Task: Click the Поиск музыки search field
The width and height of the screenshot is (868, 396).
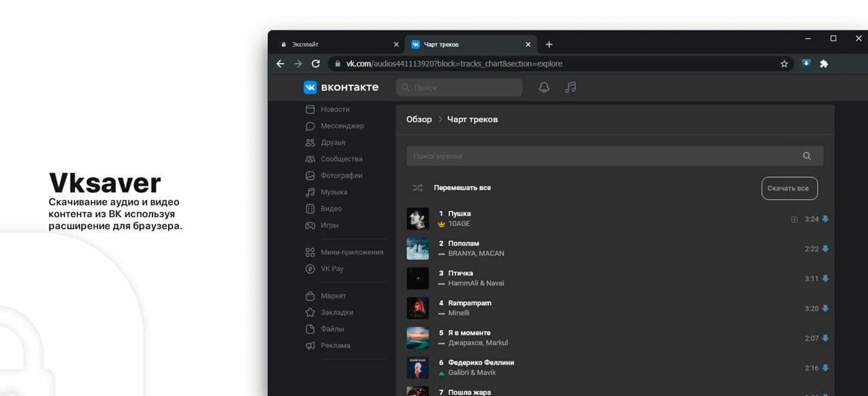Action: [x=597, y=156]
